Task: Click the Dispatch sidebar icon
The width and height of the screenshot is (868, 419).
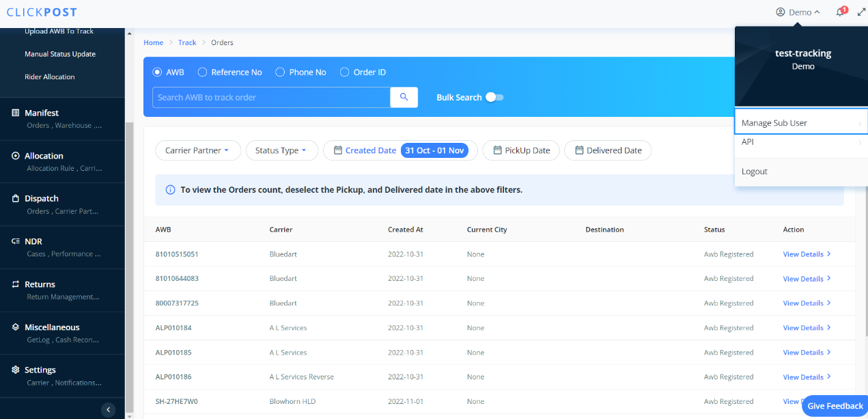Action: pyautogui.click(x=16, y=198)
